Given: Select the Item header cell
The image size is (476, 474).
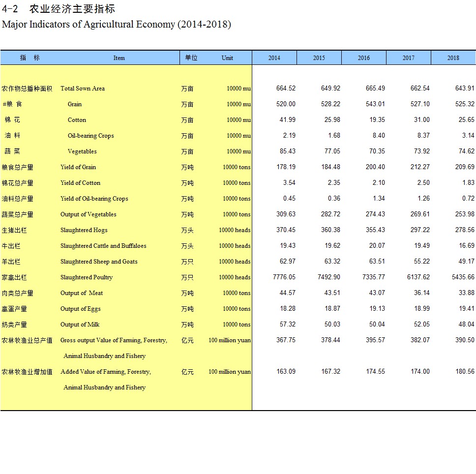Looking at the screenshot, I should 119,58.
